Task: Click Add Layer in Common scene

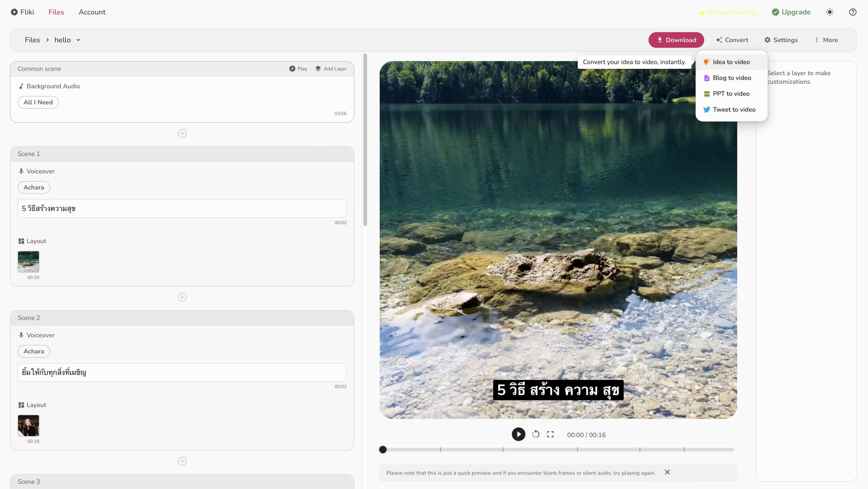Action: 331,69
